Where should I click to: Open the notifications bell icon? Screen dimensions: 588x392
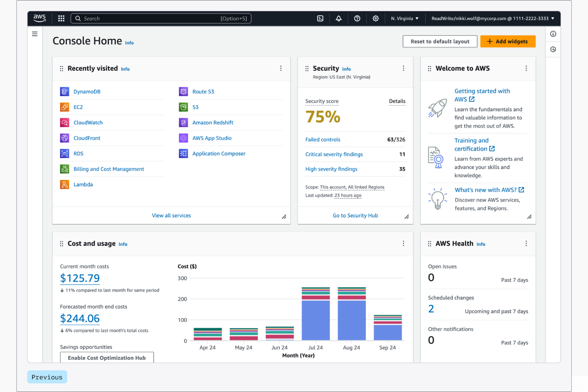pyautogui.click(x=338, y=18)
